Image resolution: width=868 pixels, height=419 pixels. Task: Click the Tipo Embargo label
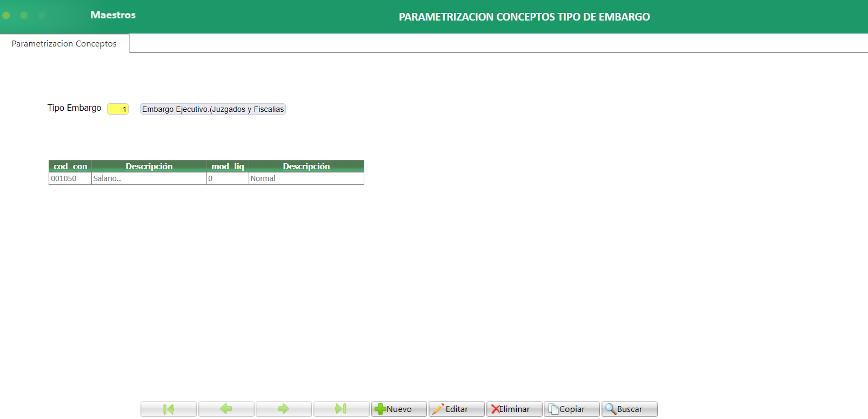pyautogui.click(x=75, y=108)
